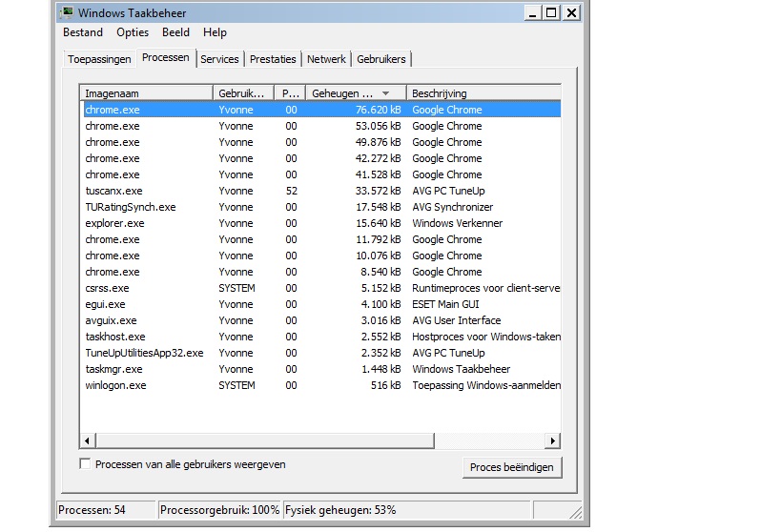Click the AVG Synchronizer description
The height and width of the screenshot is (532, 781).
[x=452, y=207]
